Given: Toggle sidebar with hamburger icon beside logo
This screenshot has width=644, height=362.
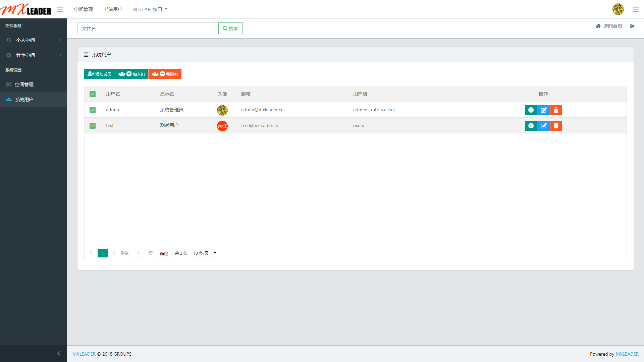Looking at the screenshot, I should tap(60, 9).
